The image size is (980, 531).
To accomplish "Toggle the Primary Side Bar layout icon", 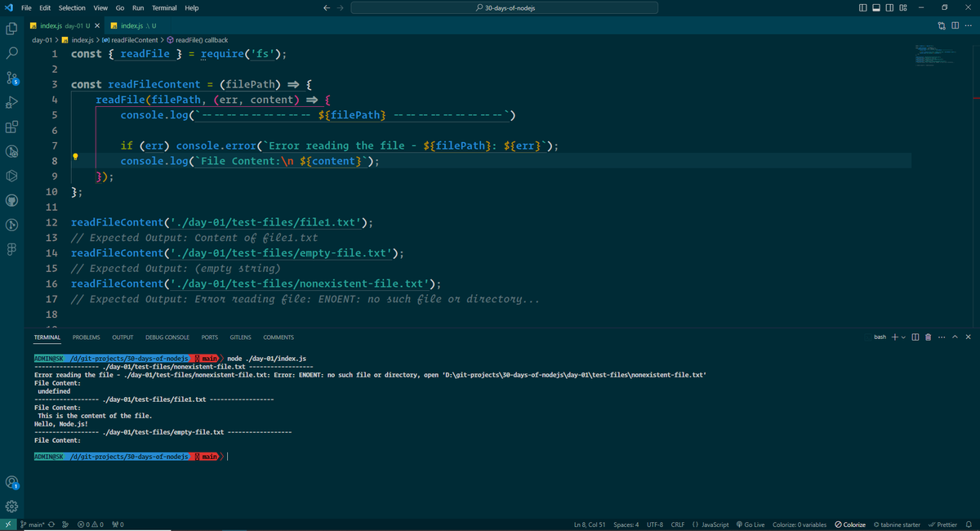I will (x=864, y=7).
